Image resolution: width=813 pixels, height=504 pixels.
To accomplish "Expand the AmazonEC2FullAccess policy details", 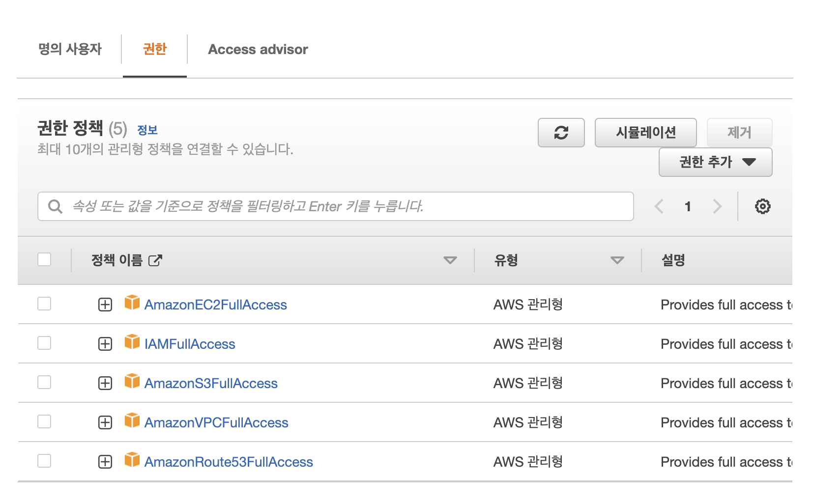I will (x=105, y=305).
